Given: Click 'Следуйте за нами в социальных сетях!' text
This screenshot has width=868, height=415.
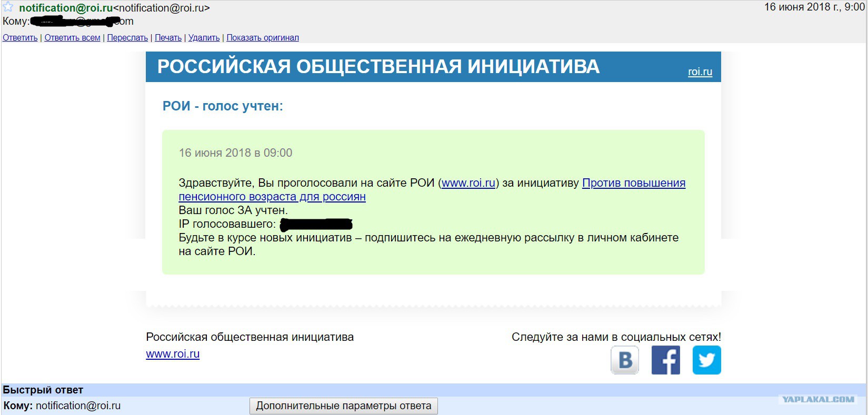Looking at the screenshot, I should point(616,337).
